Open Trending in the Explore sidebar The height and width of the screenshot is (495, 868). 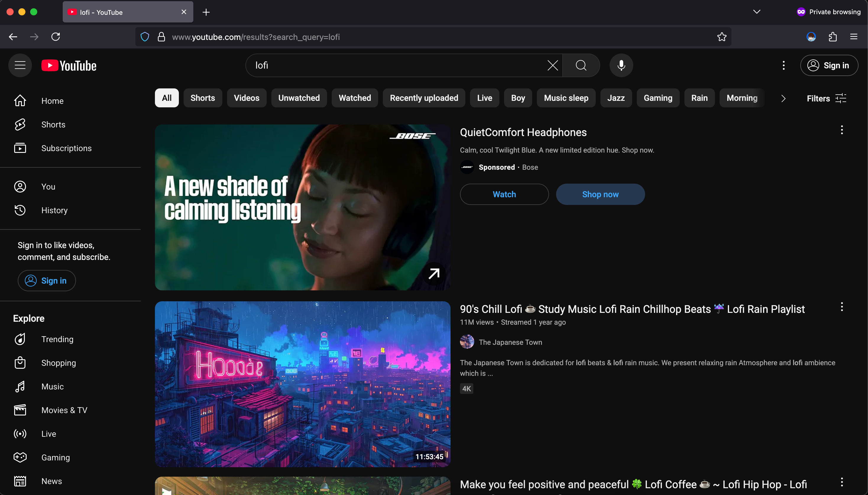pyautogui.click(x=57, y=339)
